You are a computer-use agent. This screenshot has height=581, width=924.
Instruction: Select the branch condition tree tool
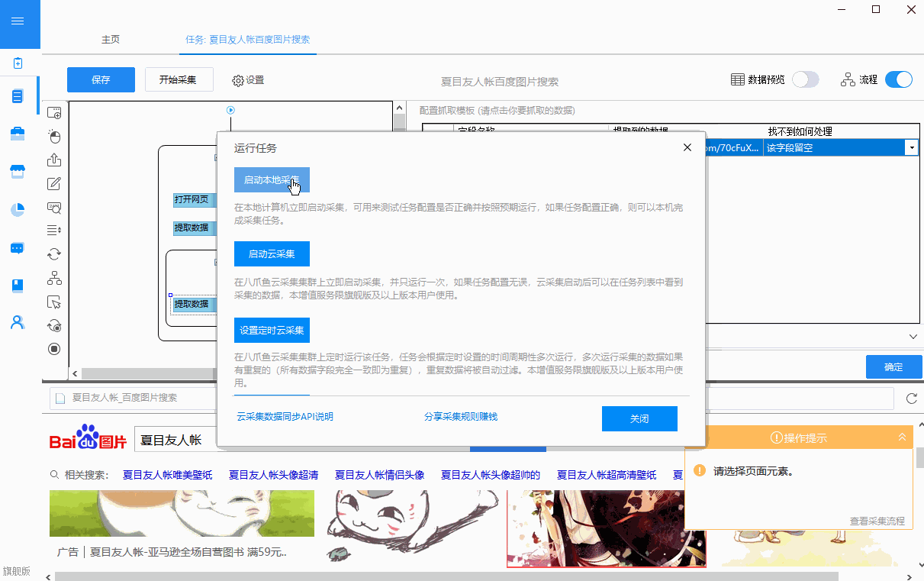(54, 278)
